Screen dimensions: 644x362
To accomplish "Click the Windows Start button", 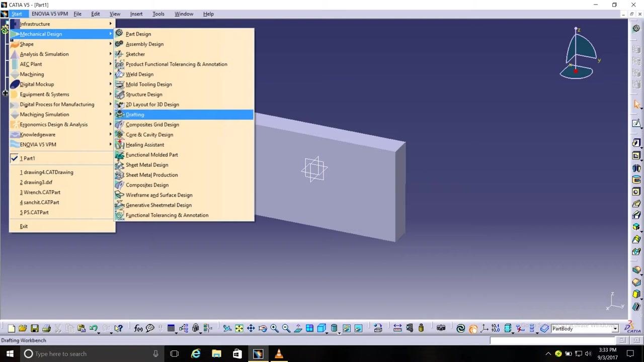I will [x=10, y=353].
